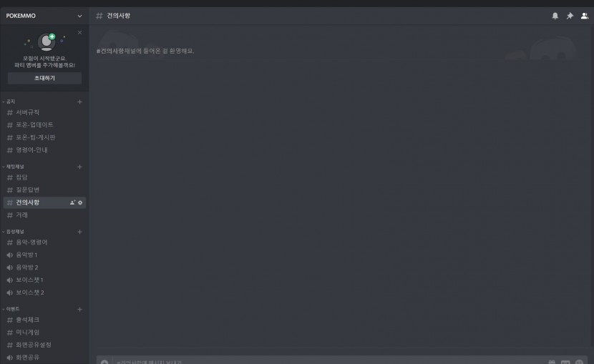The height and width of the screenshot is (364, 594).
Task: Add channel to 이벤트 category
Action: (79, 310)
